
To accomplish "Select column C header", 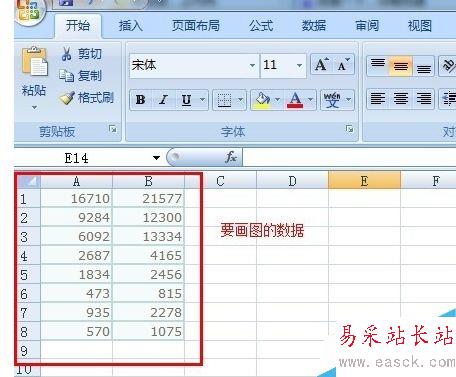I will pos(220,181).
